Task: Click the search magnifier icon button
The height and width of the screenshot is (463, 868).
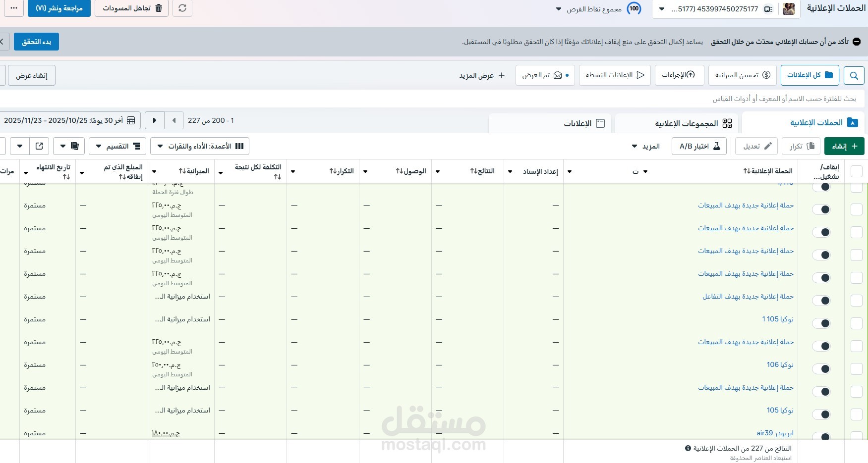Action: tap(854, 76)
